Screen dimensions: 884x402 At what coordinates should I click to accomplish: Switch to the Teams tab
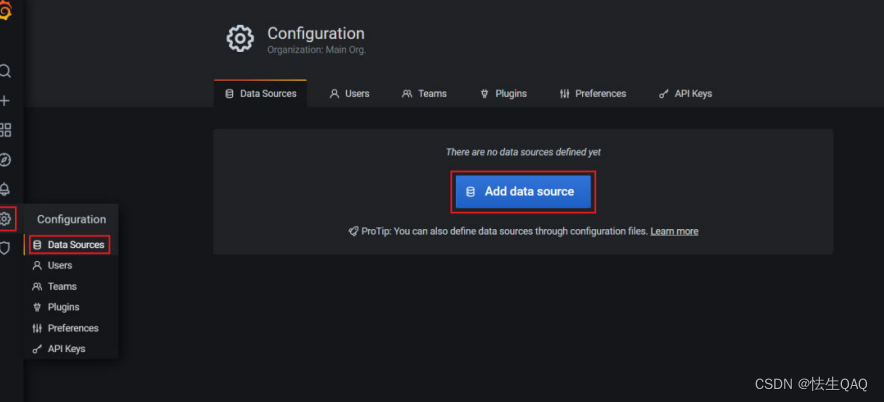(x=424, y=94)
